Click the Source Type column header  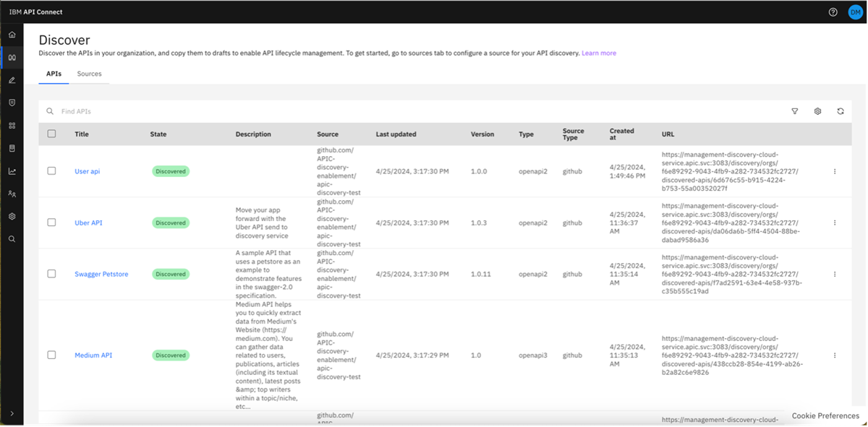point(574,134)
